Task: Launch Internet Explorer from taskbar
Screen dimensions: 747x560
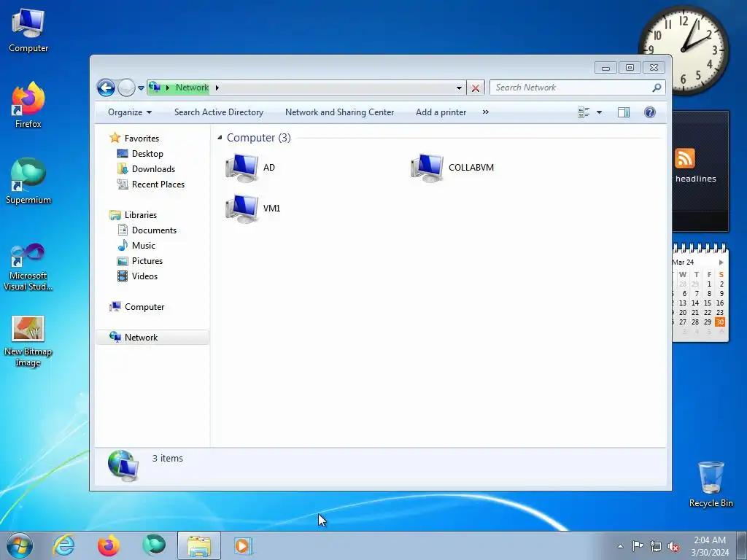Action: point(64,545)
